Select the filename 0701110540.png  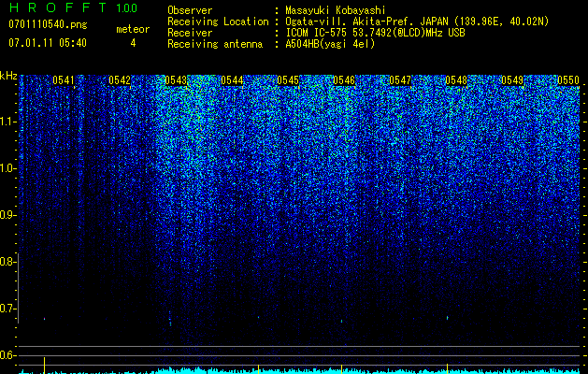coord(48,25)
